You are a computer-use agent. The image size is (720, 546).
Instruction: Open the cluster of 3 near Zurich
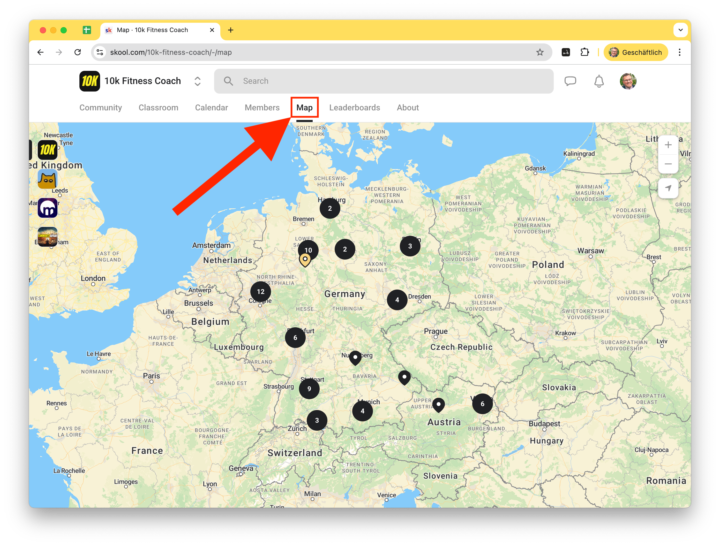(316, 420)
